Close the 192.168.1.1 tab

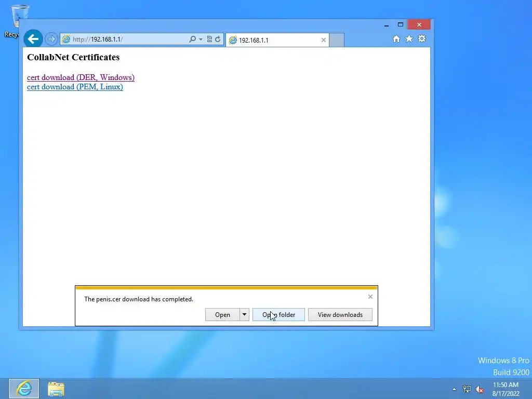point(323,40)
